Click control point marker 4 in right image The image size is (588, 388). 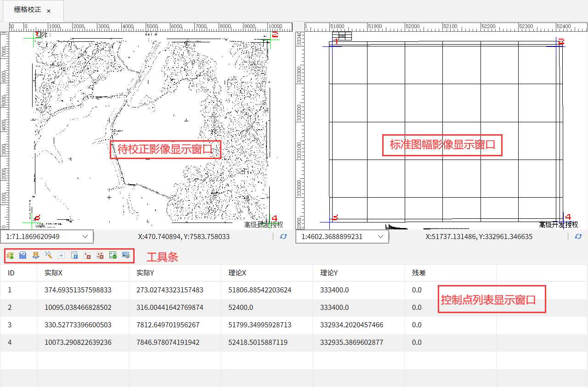coord(568,217)
